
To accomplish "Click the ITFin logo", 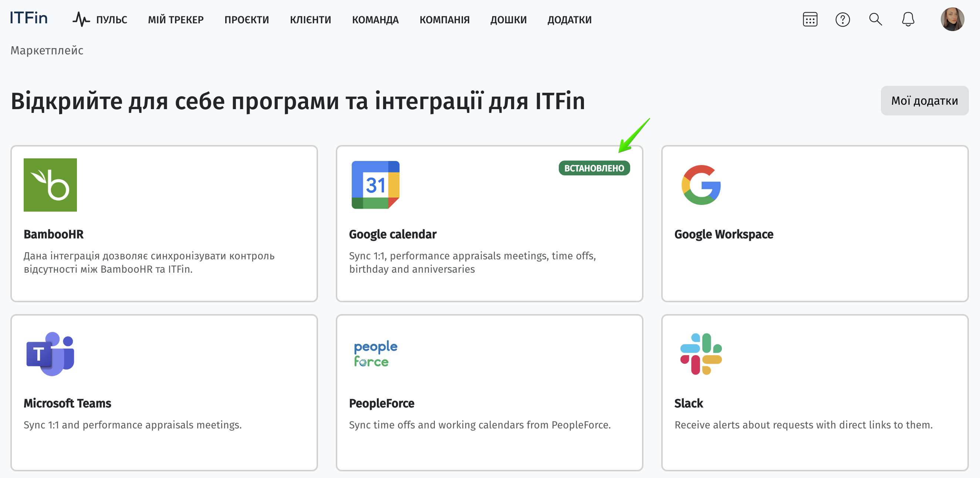I will pyautogui.click(x=28, y=18).
